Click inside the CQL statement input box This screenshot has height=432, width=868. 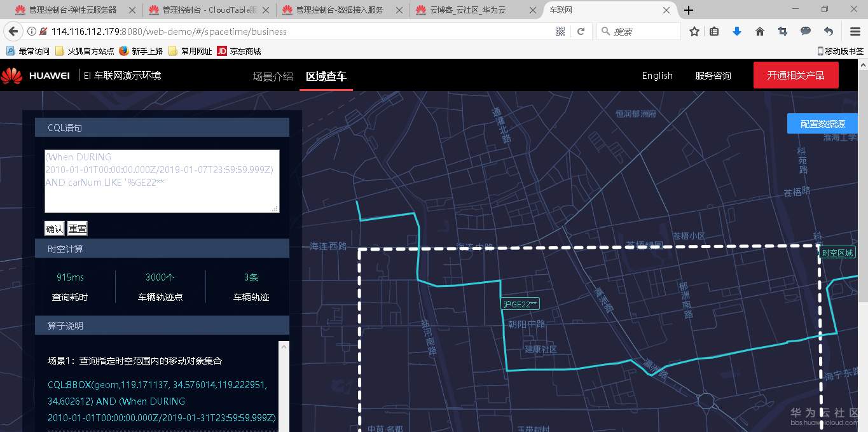click(162, 181)
